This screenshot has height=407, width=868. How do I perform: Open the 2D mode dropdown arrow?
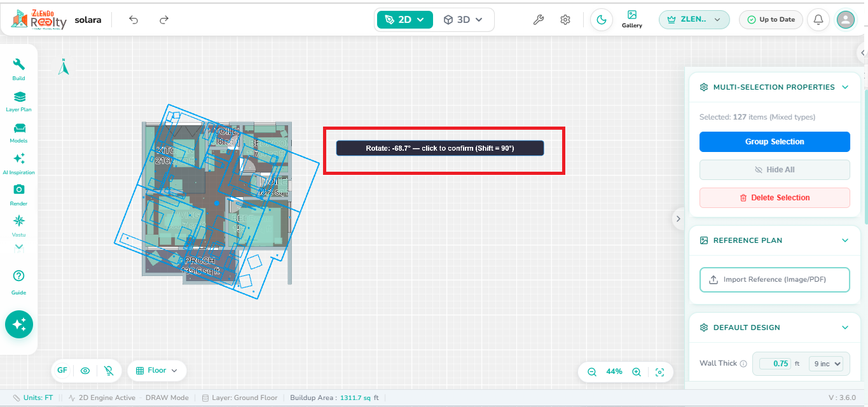tap(420, 20)
